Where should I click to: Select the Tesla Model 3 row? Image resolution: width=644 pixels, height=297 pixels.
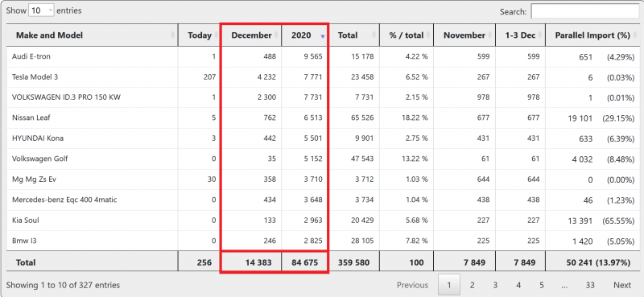[324, 77]
